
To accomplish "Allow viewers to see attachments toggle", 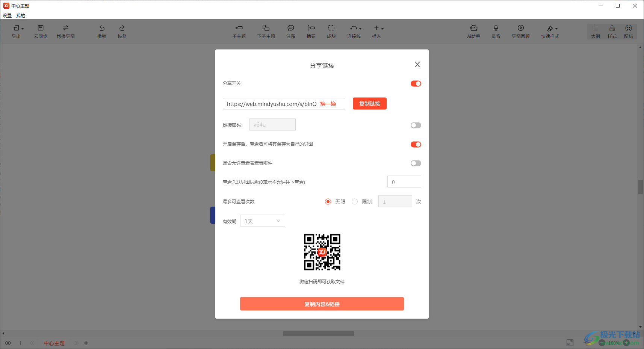I will point(416,163).
